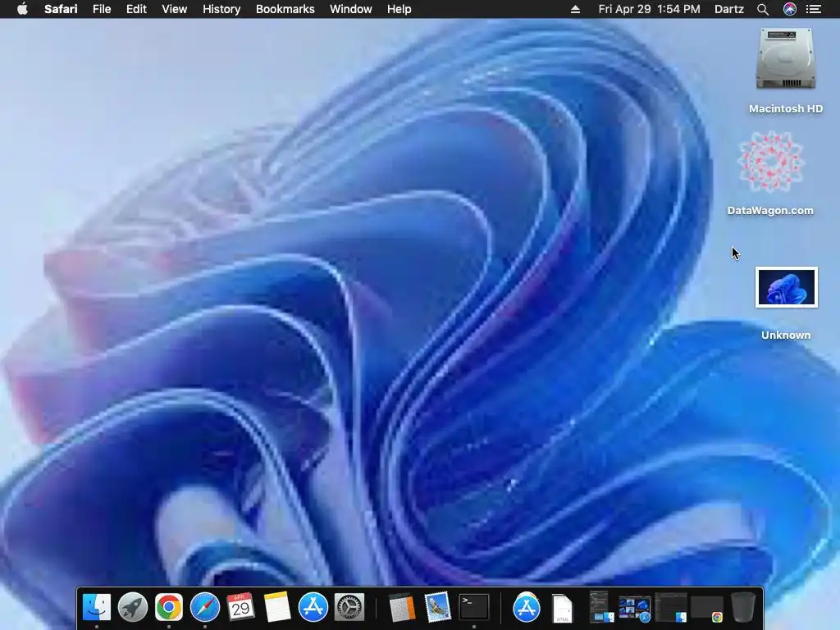Open the HTML document in the Dock
Image resolution: width=840 pixels, height=630 pixels.
562,608
